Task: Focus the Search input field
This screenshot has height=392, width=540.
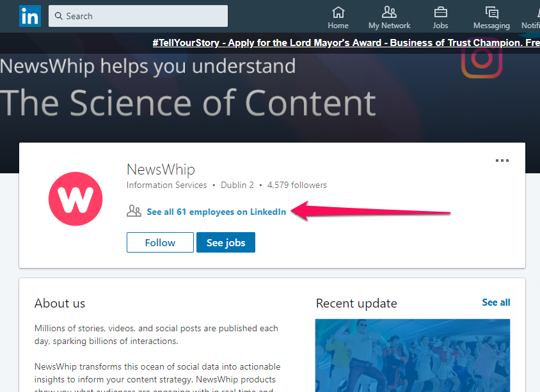Action: [138, 16]
